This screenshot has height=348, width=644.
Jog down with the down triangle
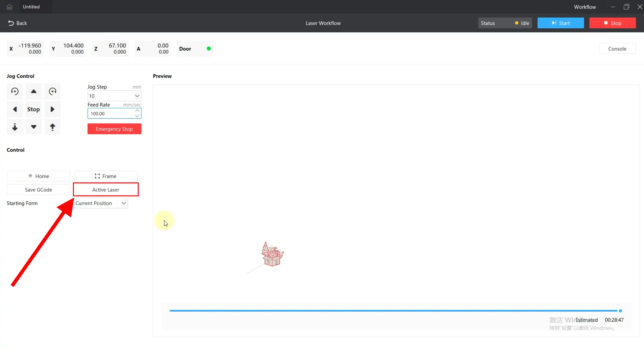(34, 127)
